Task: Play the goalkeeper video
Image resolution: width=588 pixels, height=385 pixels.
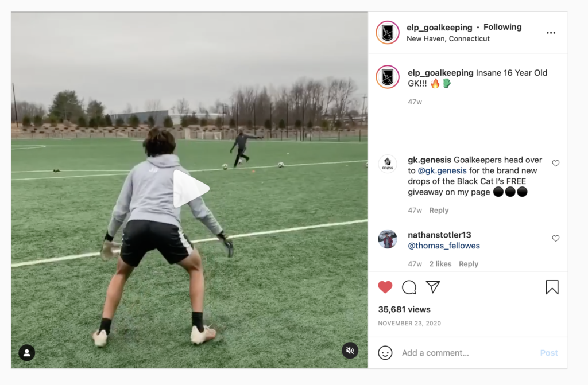Action: pyautogui.click(x=191, y=189)
